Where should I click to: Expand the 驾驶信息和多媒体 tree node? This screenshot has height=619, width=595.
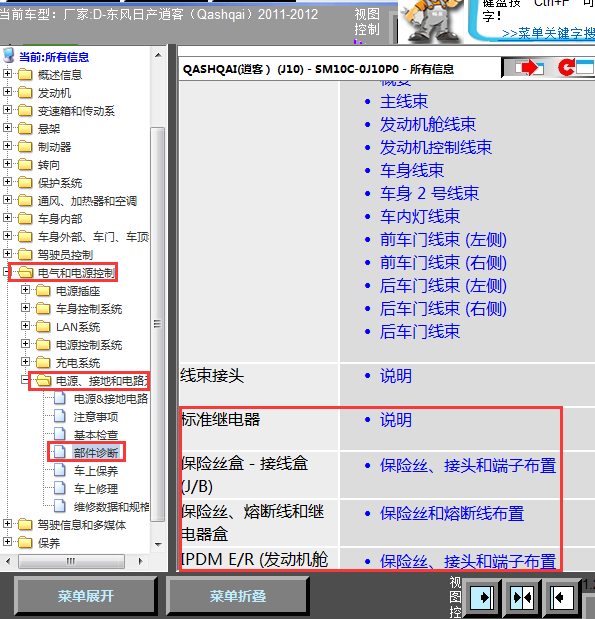pyautogui.click(x=7, y=523)
